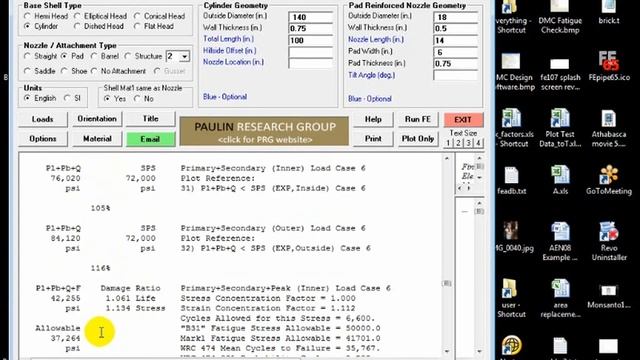Image resolution: width=640 pixels, height=360 pixels.
Task: Select the Cylinder shell type
Action: coord(27,26)
